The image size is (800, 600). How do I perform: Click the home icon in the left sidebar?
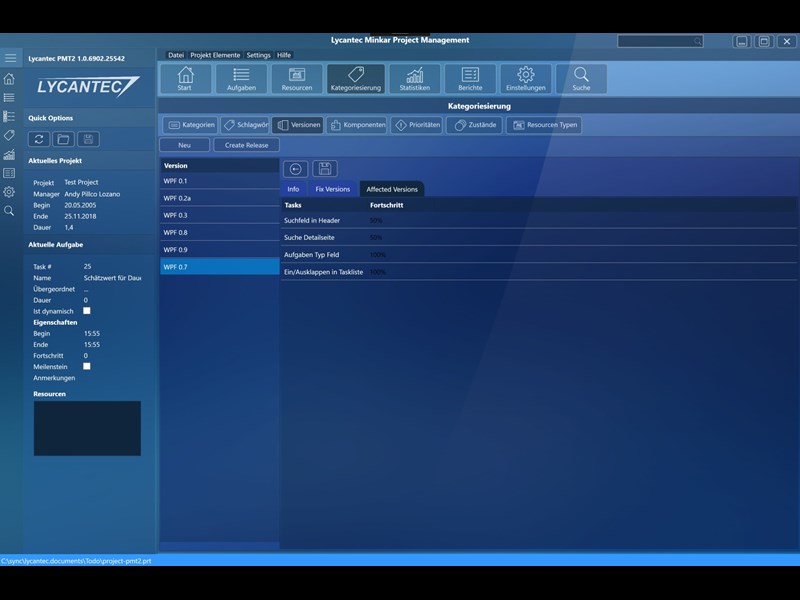pyautogui.click(x=9, y=79)
